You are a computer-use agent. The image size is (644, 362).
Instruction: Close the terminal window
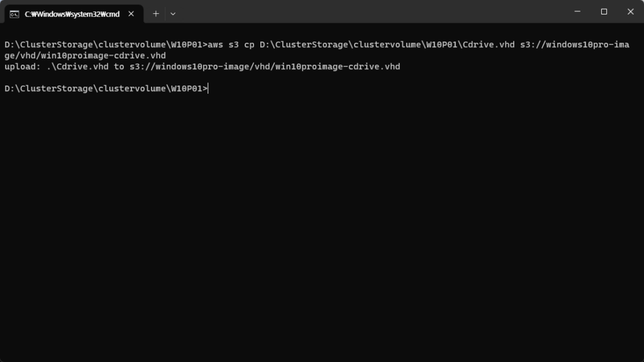point(630,11)
